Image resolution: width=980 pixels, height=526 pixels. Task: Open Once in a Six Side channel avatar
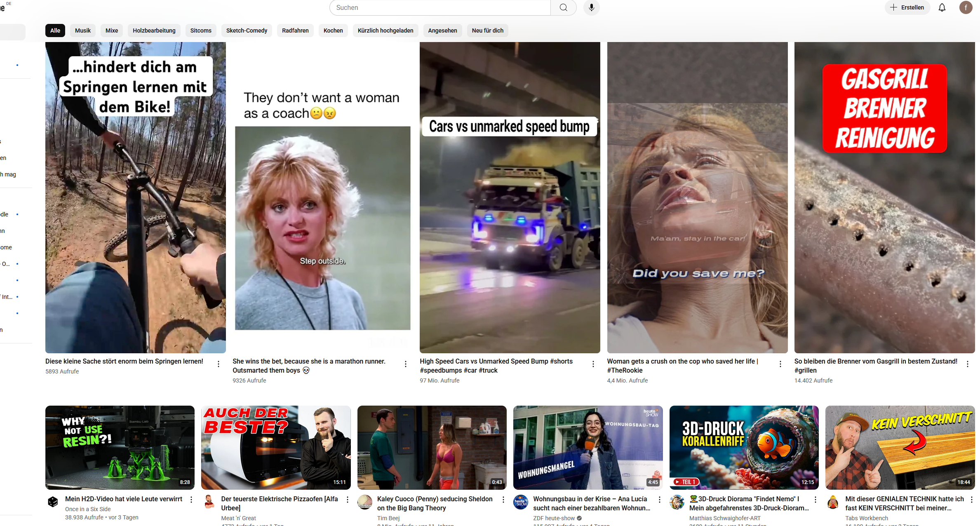53,502
